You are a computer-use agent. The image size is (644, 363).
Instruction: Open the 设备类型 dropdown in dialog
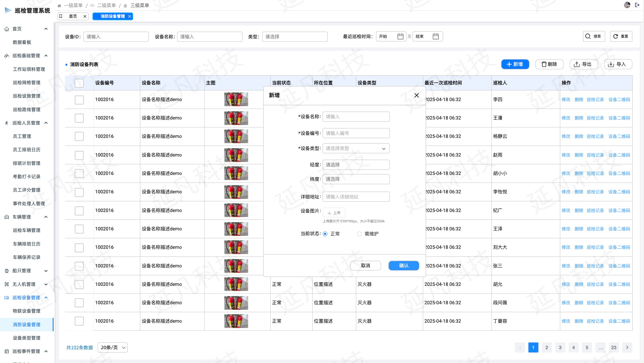(x=356, y=148)
